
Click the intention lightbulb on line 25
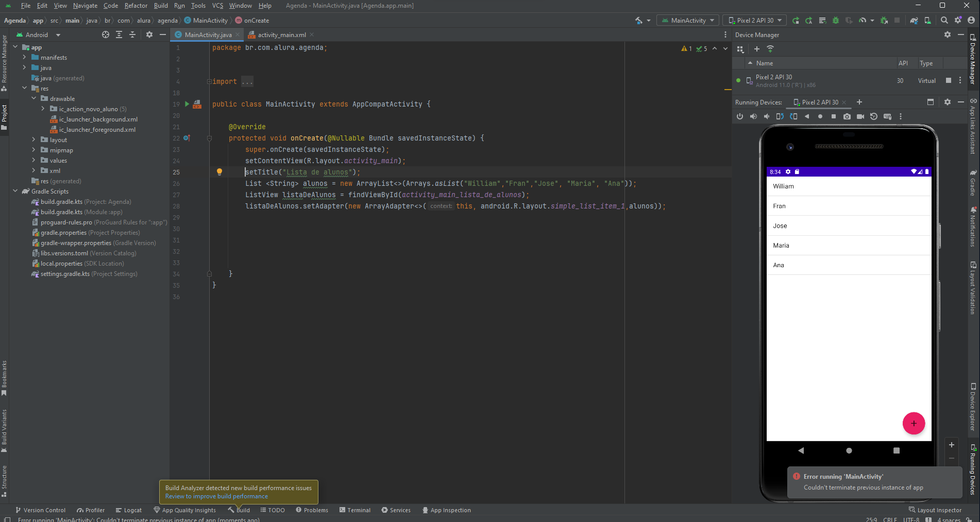click(x=219, y=172)
